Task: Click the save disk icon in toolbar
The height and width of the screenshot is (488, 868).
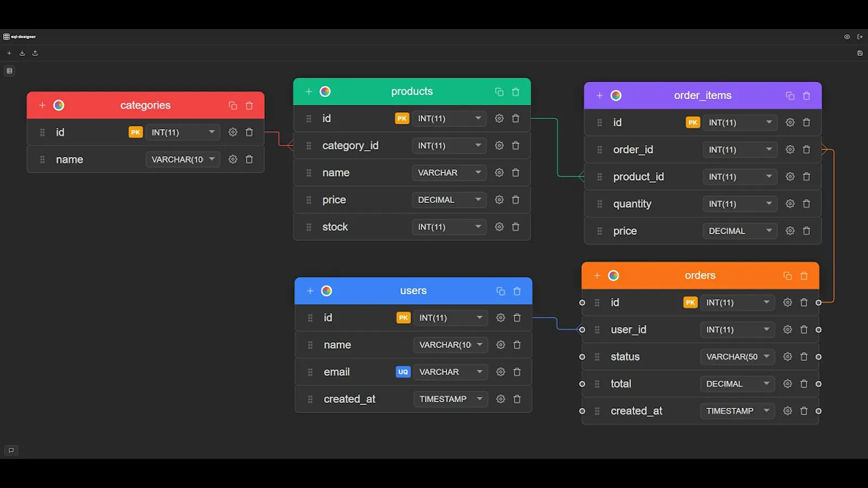Action: coord(860,53)
